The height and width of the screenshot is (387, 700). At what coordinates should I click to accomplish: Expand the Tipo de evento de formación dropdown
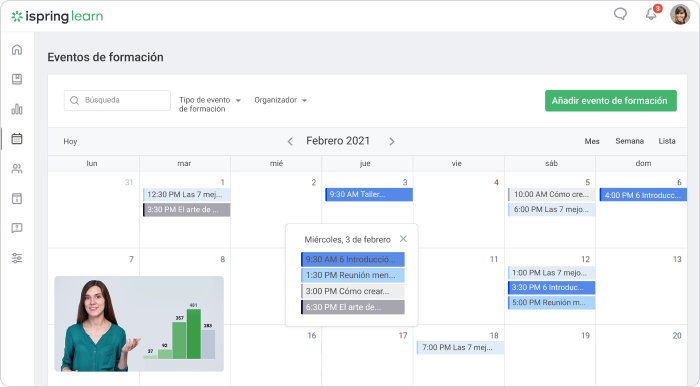pyautogui.click(x=210, y=104)
